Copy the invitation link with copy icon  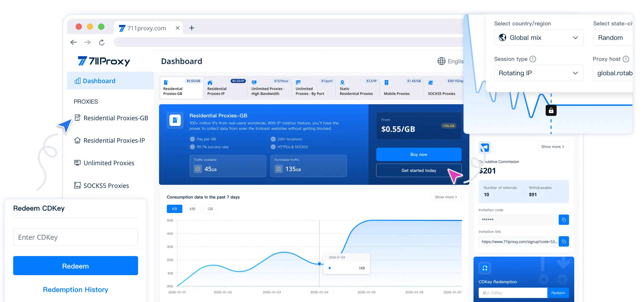pos(564,241)
